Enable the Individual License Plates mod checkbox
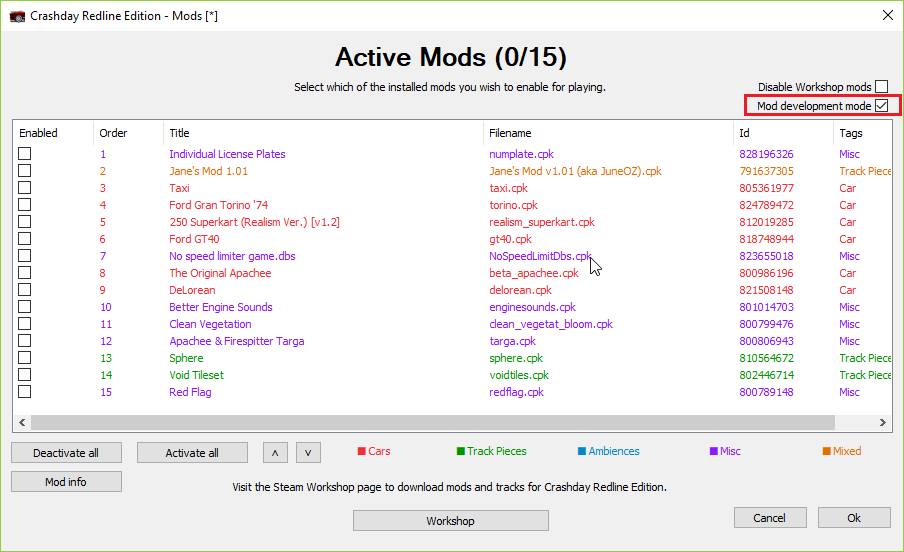The height and width of the screenshot is (552, 904). pos(24,153)
